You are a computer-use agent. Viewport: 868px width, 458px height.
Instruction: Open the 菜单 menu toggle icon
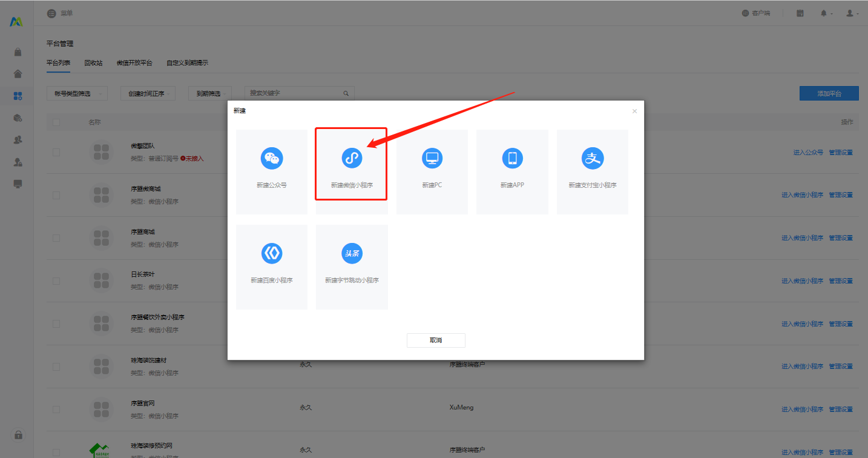[x=52, y=13]
